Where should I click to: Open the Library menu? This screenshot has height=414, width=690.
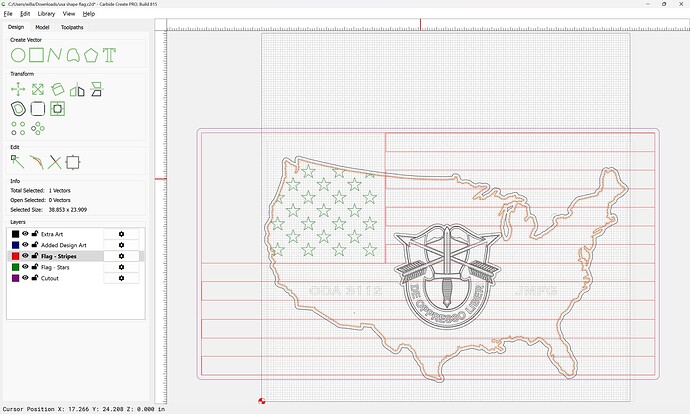tap(46, 14)
